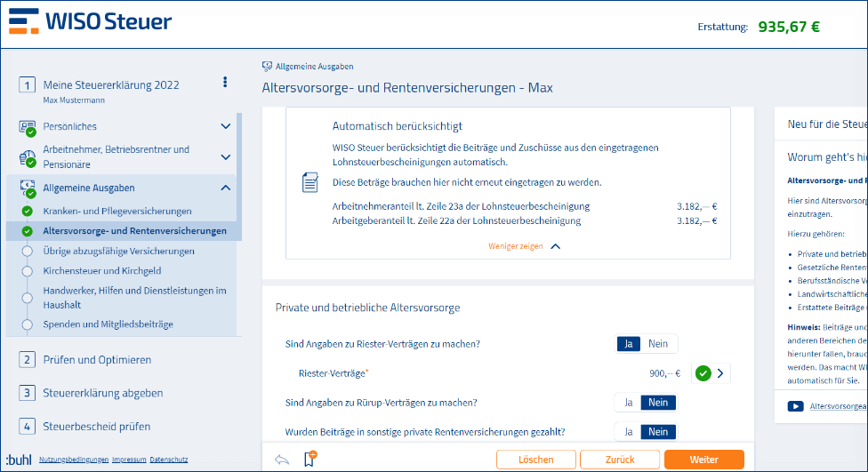868x472 pixels.
Task: Click the undo arrow icon in bottom bar
Action: point(282,460)
